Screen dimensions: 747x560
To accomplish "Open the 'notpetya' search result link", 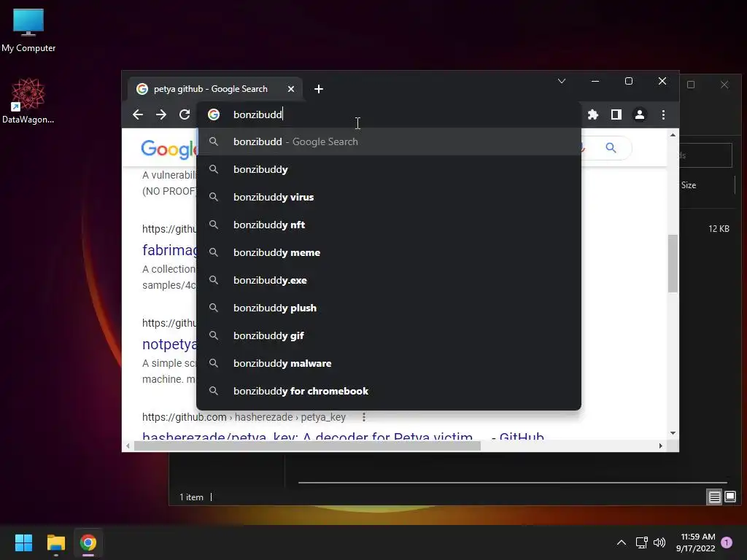I will [x=169, y=344].
